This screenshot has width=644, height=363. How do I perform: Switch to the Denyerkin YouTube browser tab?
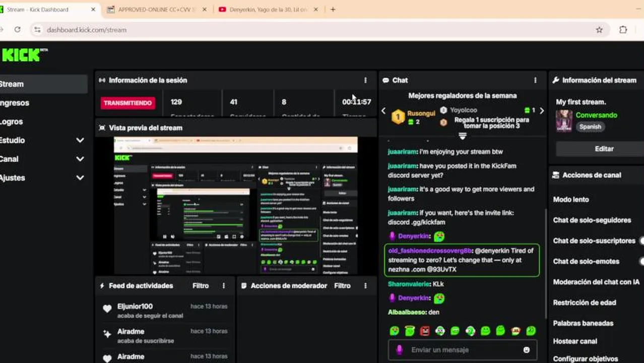coord(269,9)
